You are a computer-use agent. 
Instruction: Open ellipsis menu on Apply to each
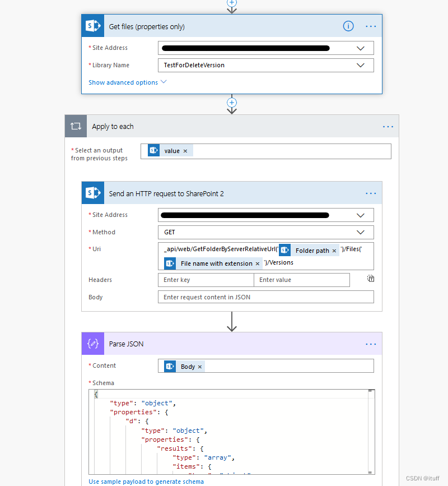pyautogui.click(x=388, y=127)
